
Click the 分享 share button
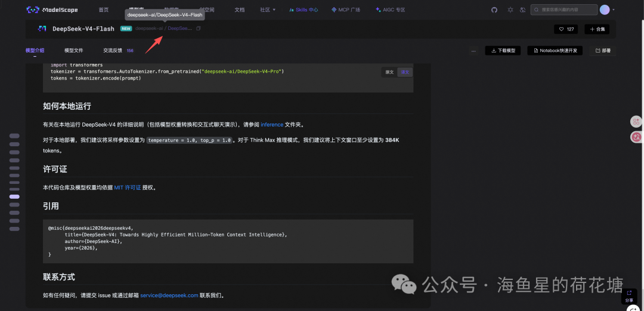coord(629,296)
